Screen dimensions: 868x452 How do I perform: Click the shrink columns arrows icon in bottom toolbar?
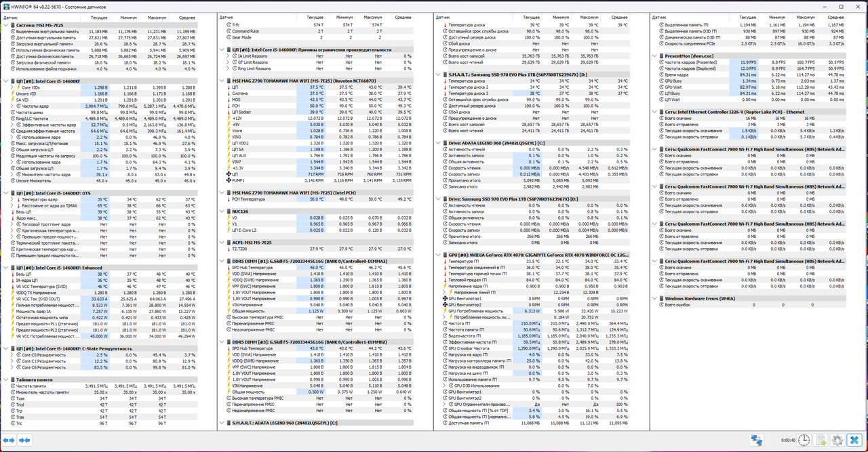pos(26,440)
